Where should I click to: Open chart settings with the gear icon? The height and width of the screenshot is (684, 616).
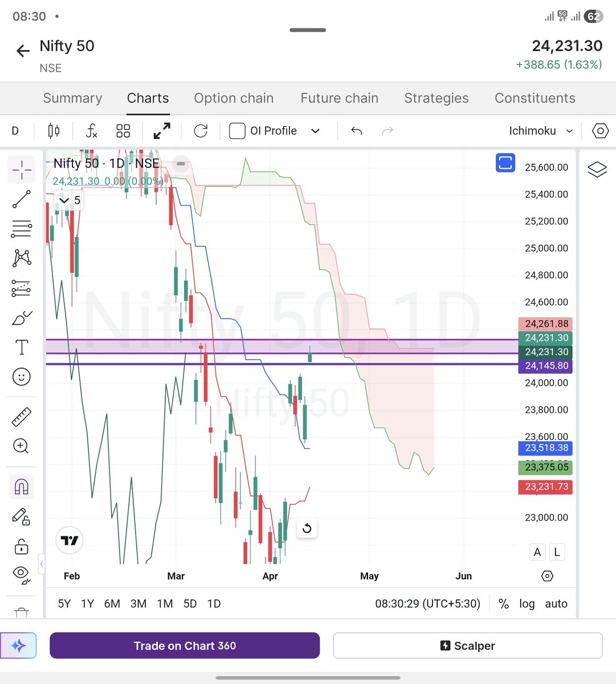600,131
